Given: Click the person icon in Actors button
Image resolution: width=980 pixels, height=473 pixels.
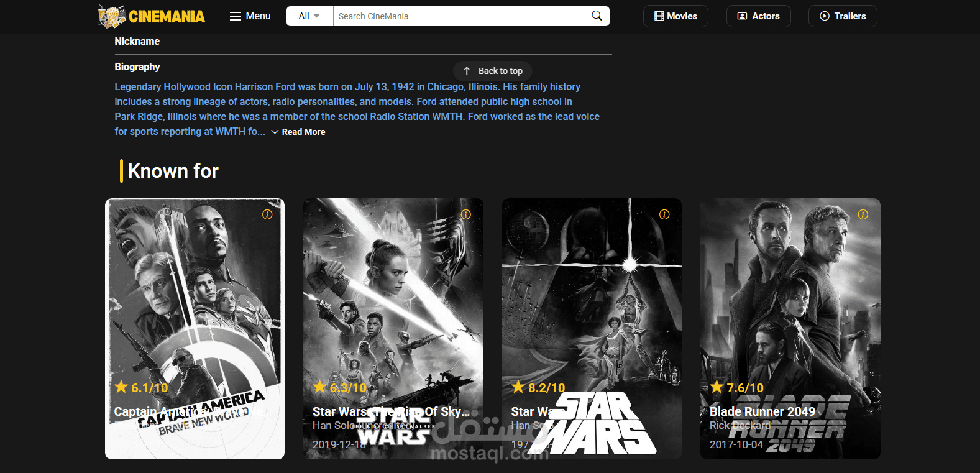Looking at the screenshot, I should [742, 16].
